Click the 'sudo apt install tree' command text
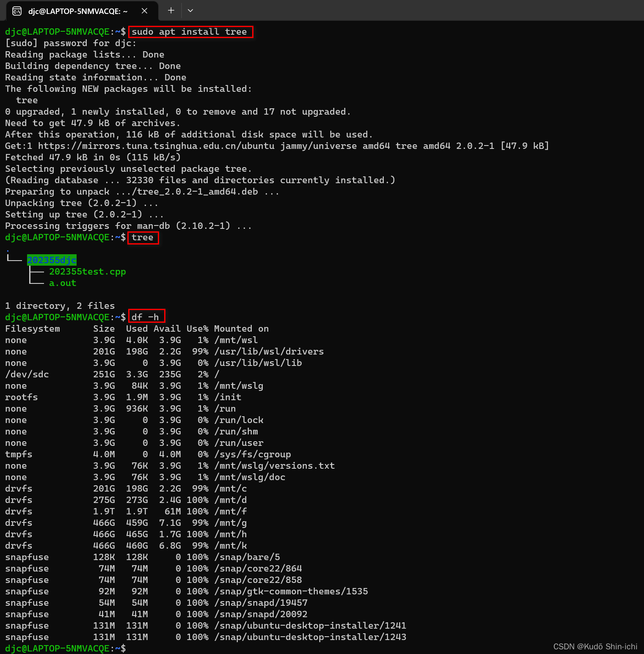644x654 pixels. click(189, 32)
